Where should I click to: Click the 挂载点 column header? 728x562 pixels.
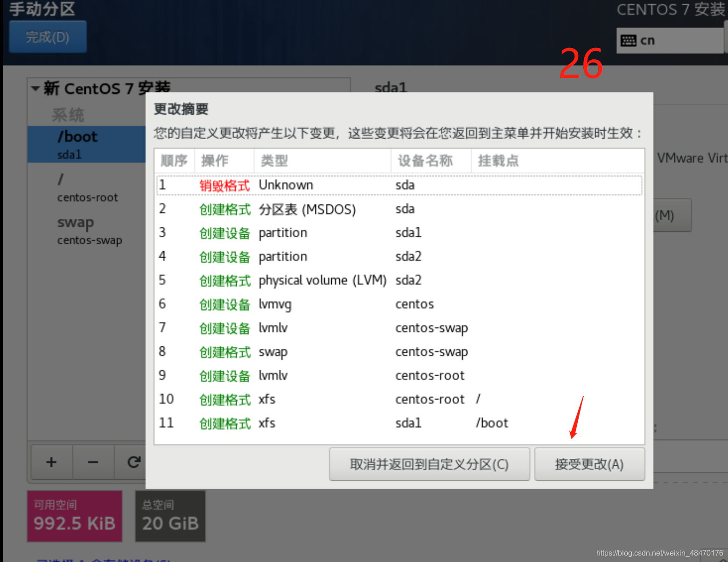click(558, 161)
